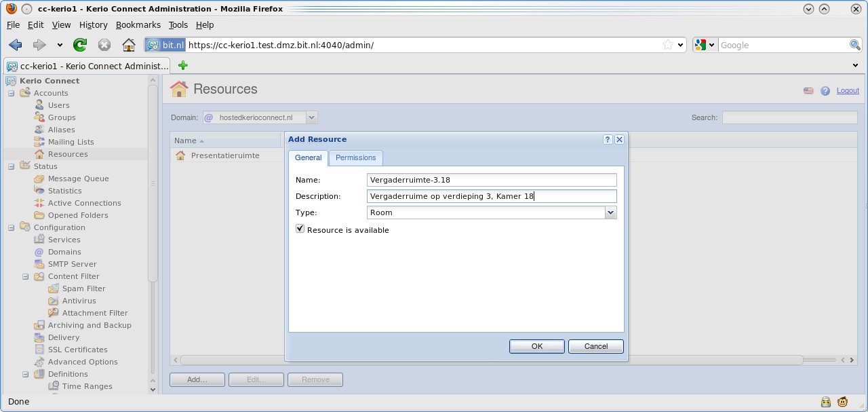Click the Kerio Connect root tree item
The height and width of the screenshot is (412, 868).
(x=50, y=81)
